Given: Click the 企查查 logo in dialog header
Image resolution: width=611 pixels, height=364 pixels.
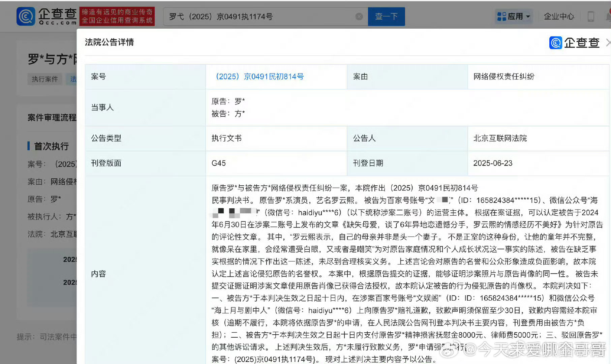Looking at the screenshot, I should [x=575, y=43].
